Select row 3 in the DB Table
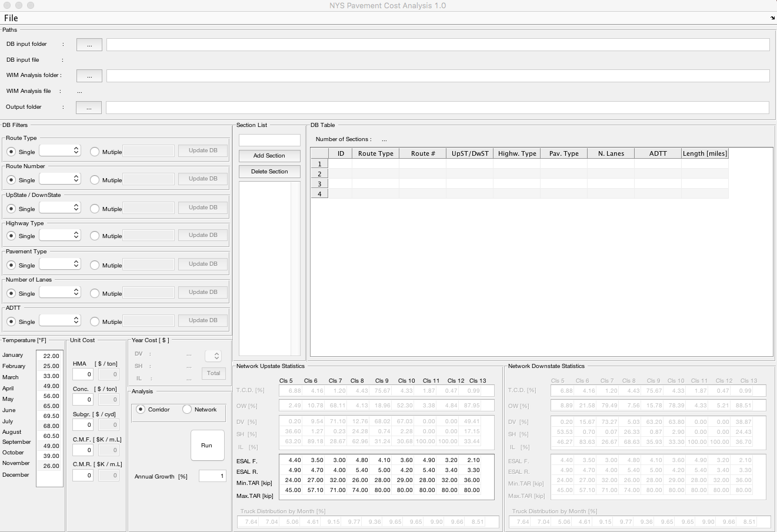This screenshot has width=777, height=532. coord(319,184)
